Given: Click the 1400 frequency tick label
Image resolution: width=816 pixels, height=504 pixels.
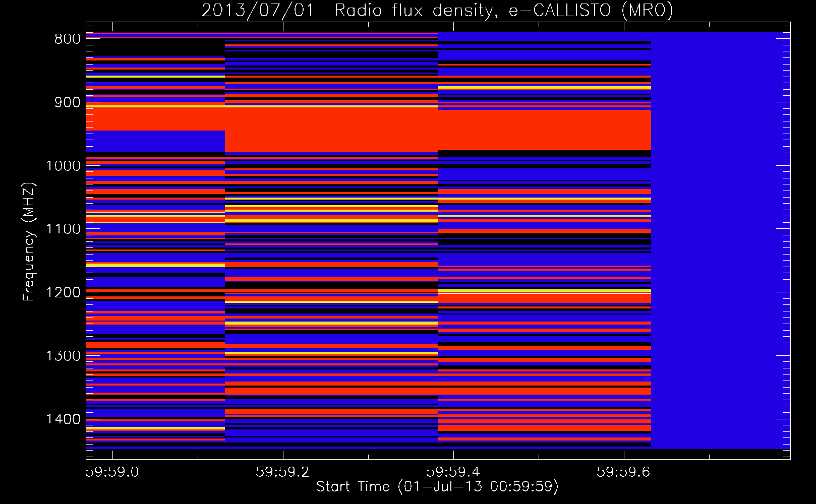Looking at the screenshot, I should 64,419.
